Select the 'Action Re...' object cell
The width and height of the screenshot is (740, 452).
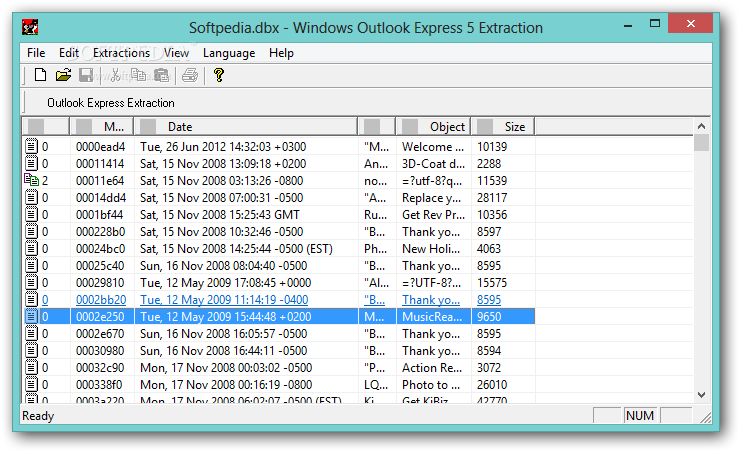[432, 368]
